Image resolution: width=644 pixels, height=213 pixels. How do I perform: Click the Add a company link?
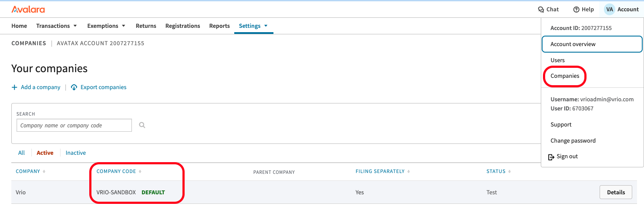point(40,87)
